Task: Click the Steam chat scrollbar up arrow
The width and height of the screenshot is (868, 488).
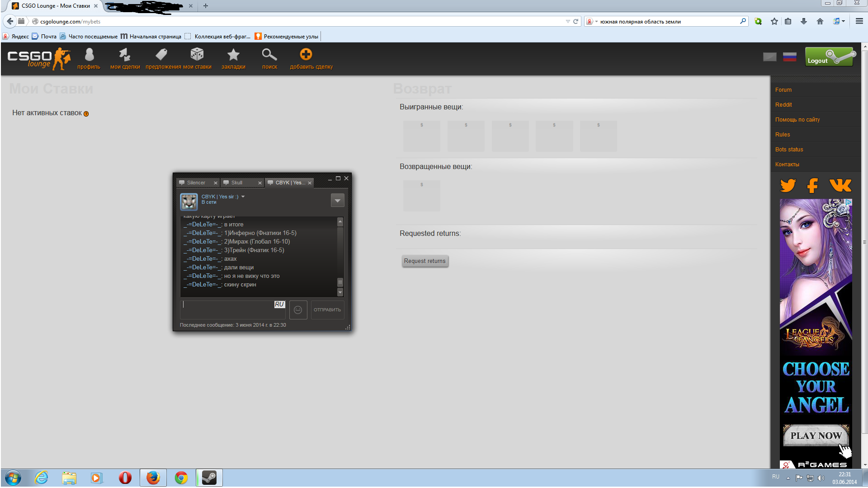Action: pos(340,221)
